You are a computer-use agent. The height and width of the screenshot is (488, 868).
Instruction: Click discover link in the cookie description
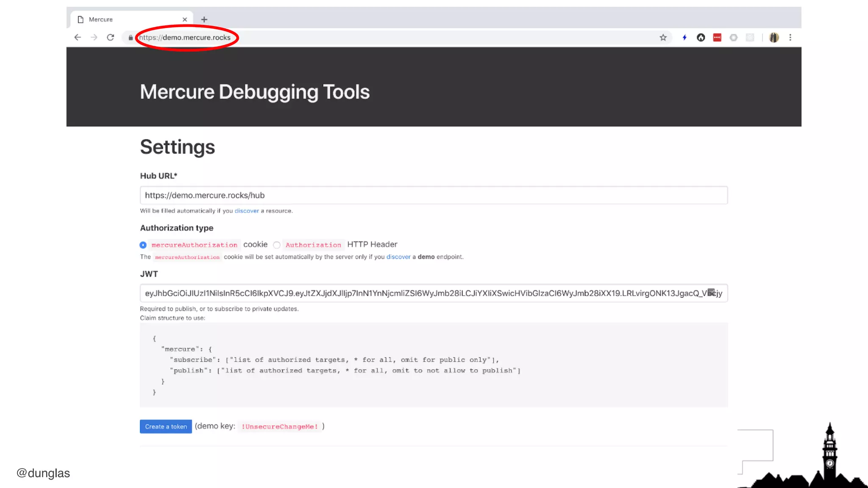(398, 257)
